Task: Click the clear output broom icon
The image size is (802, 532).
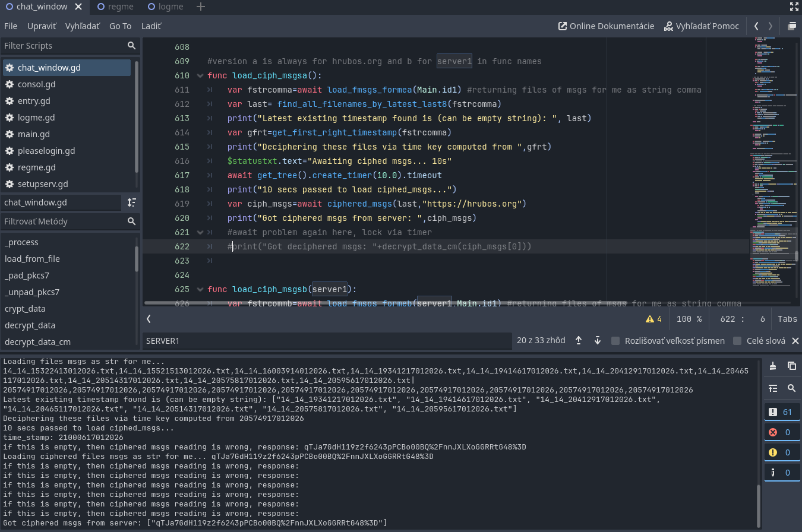Action: pyautogui.click(x=773, y=366)
